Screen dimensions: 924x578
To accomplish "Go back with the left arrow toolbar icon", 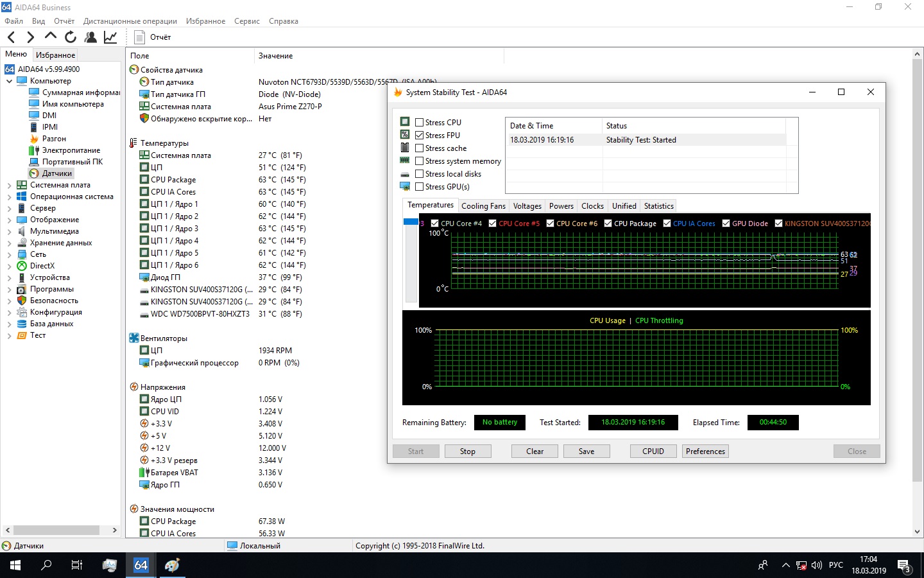I will (11, 37).
